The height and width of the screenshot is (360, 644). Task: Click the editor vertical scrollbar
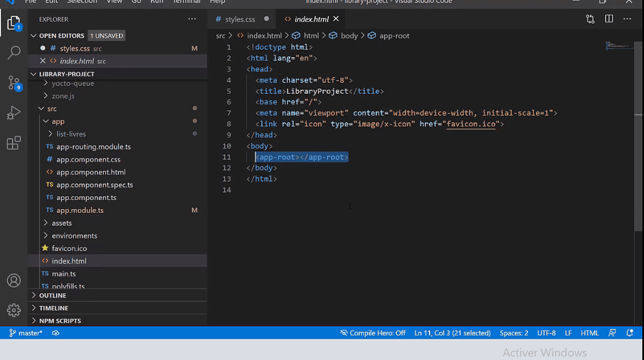click(x=638, y=135)
